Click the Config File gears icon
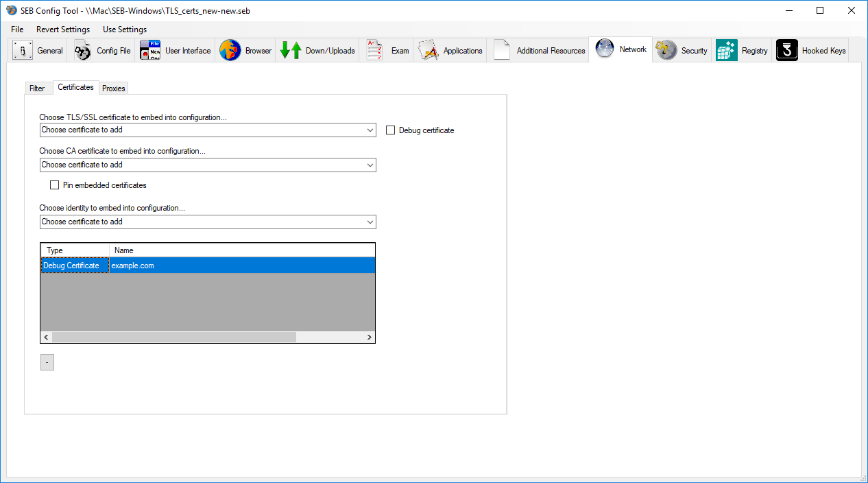The image size is (868, 483). (83, 51)
